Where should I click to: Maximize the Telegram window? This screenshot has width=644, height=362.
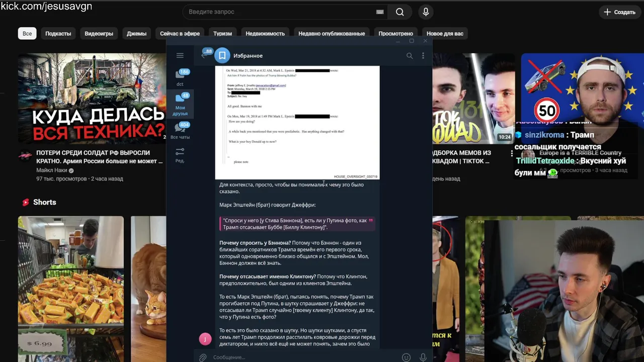point(412,41)
